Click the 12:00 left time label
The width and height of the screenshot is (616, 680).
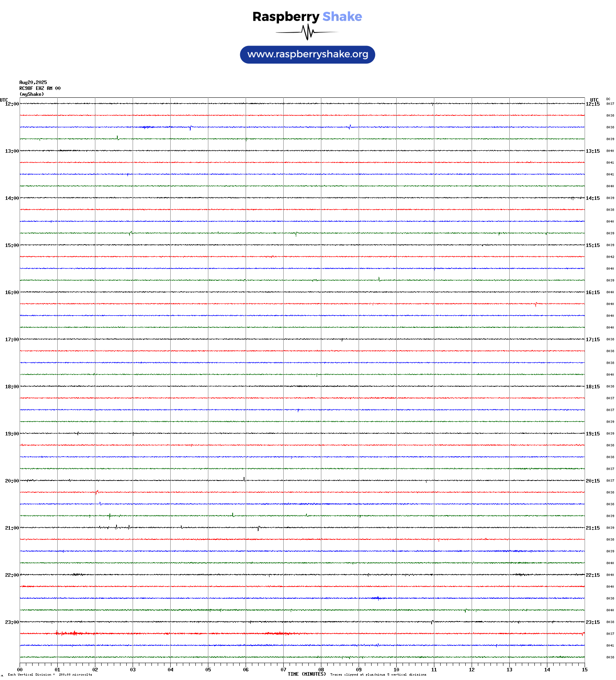click(12, 104)
